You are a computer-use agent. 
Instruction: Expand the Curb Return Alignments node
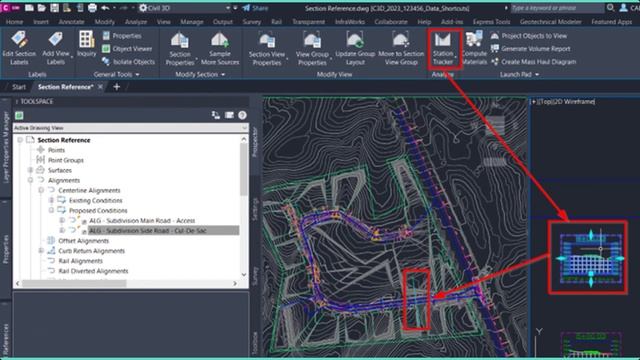tap(41, 251)
